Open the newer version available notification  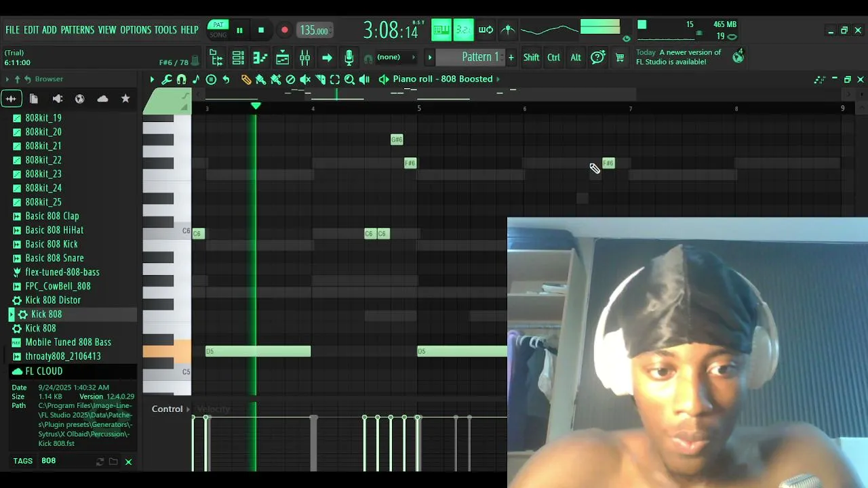(679, 57)
